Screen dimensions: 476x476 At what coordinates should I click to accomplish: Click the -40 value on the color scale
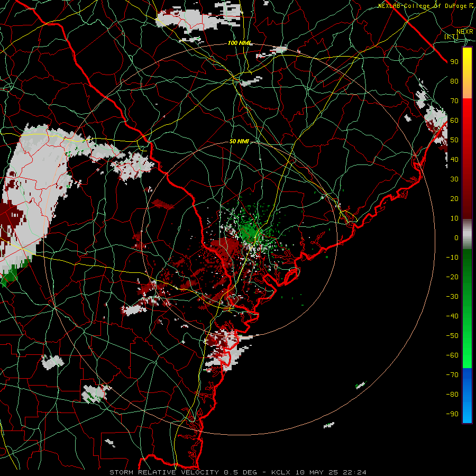(x=452, y=316)
